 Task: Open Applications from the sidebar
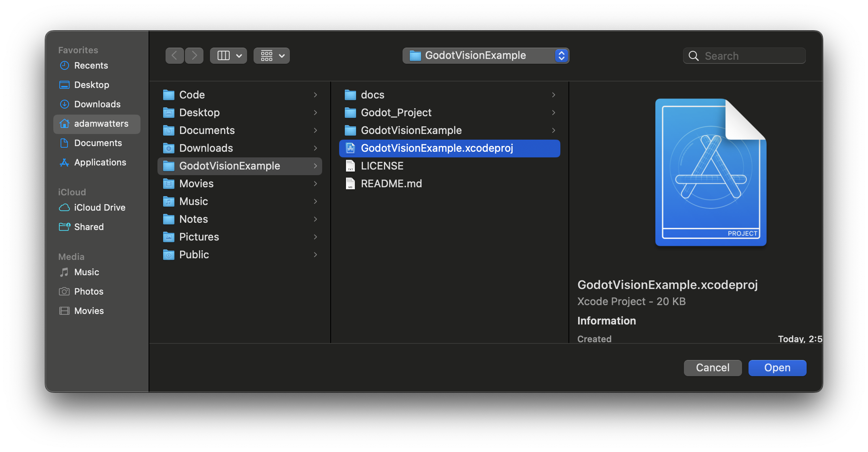click(x=100, y=162)
